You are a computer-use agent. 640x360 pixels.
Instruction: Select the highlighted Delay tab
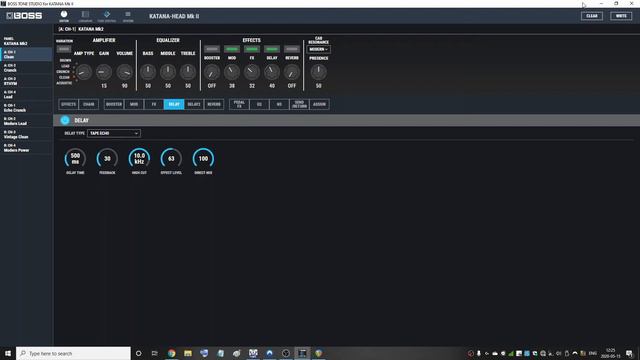[x=174, y=104]
